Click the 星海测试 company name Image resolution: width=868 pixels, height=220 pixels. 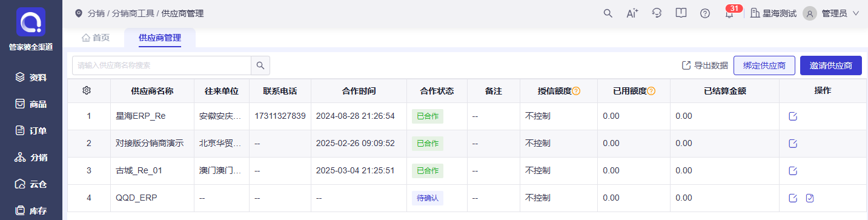point(779,13)
